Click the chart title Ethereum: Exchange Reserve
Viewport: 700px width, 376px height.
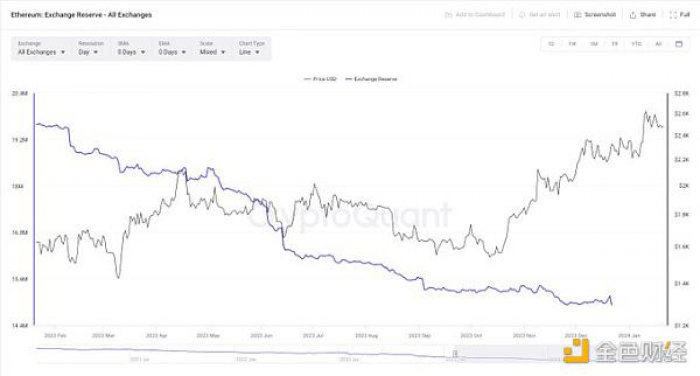coord(81,15)
